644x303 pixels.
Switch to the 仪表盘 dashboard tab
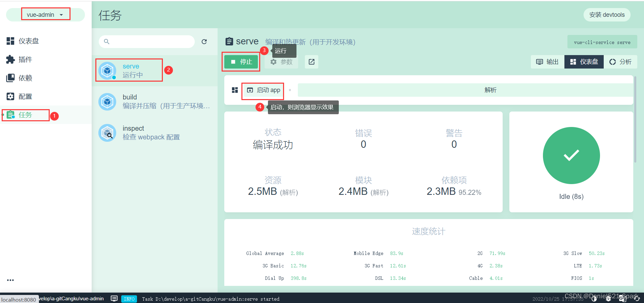[x=584, y=62]
